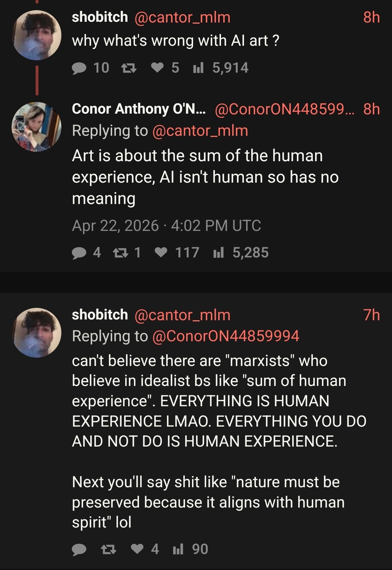View analytics showing 90 views
This screenshot has width=392, height=570.
[x=178, y=549]
